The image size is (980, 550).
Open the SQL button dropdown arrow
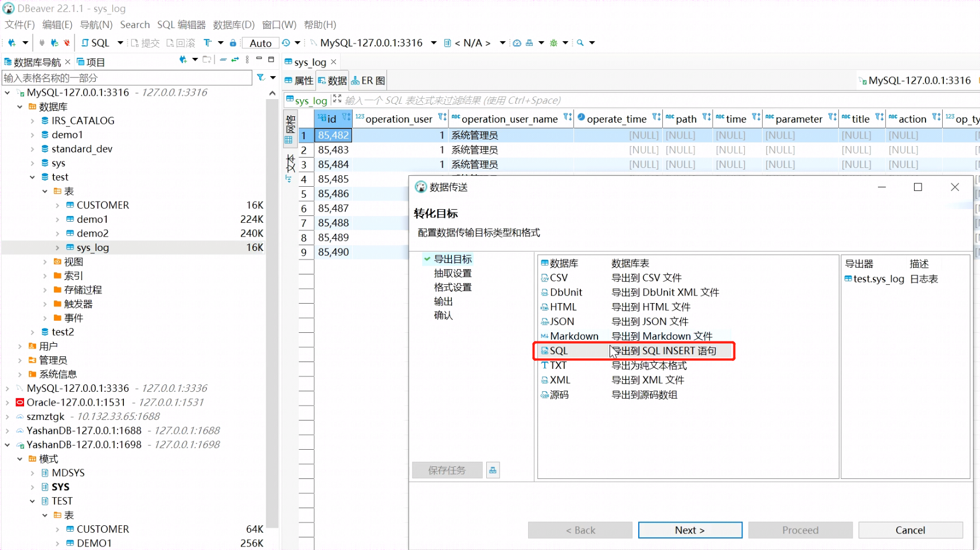click(x=120, y=43)
